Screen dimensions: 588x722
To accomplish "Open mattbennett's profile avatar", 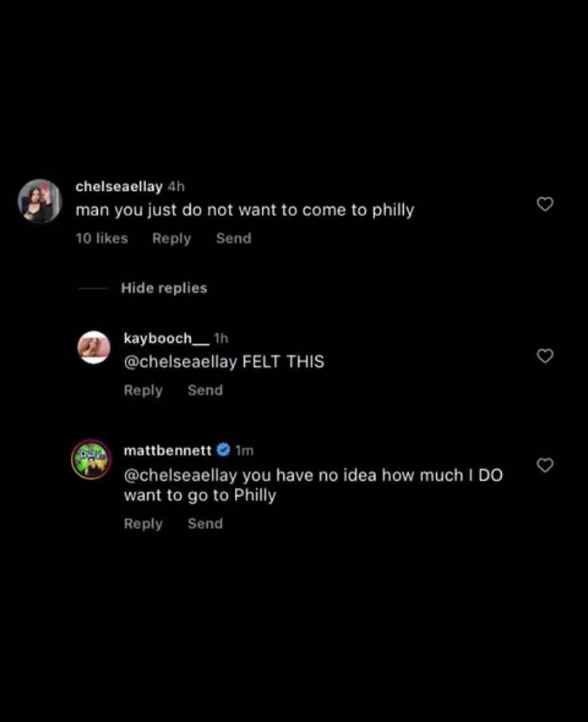I will (91, 459).
